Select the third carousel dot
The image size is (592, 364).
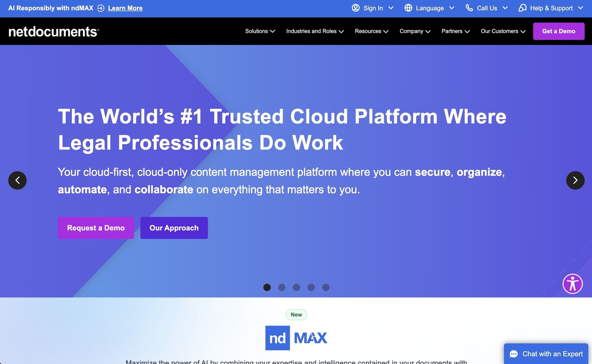296,287
